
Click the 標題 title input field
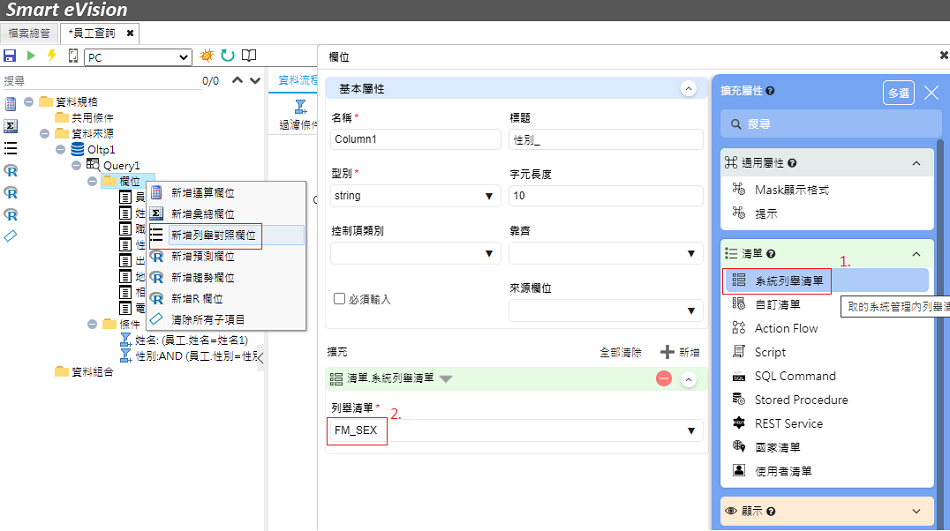[606, 139]
